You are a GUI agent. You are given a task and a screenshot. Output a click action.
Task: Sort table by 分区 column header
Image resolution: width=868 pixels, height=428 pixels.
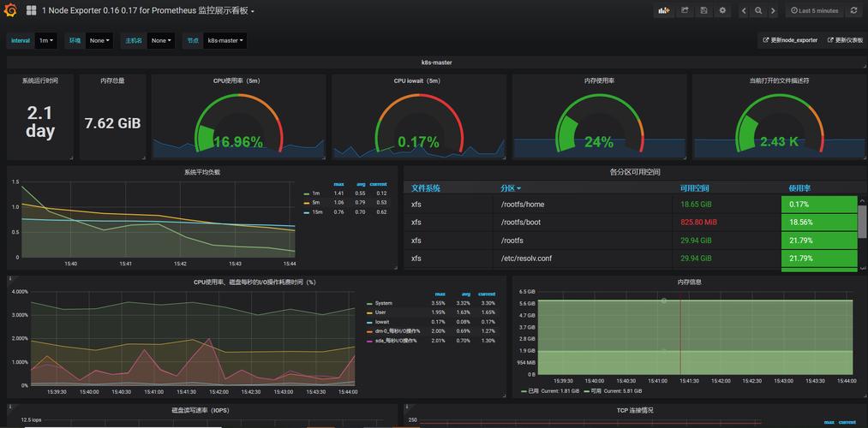[511, 188]
